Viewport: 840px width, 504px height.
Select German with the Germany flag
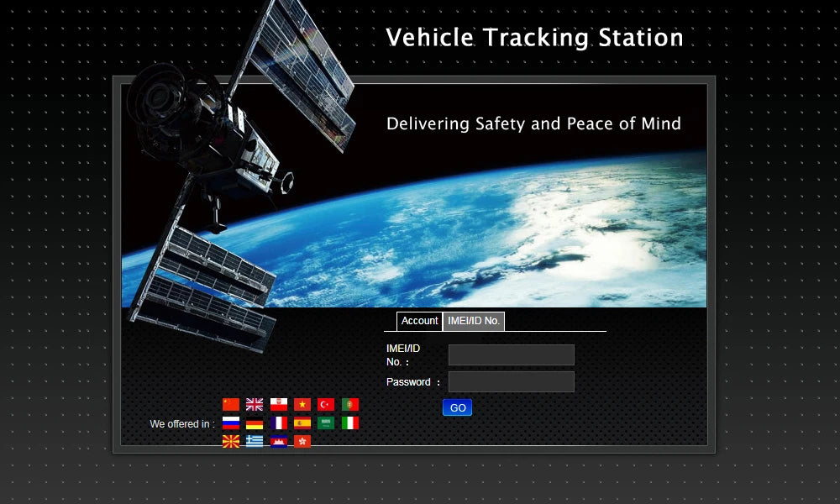[255, 423]
